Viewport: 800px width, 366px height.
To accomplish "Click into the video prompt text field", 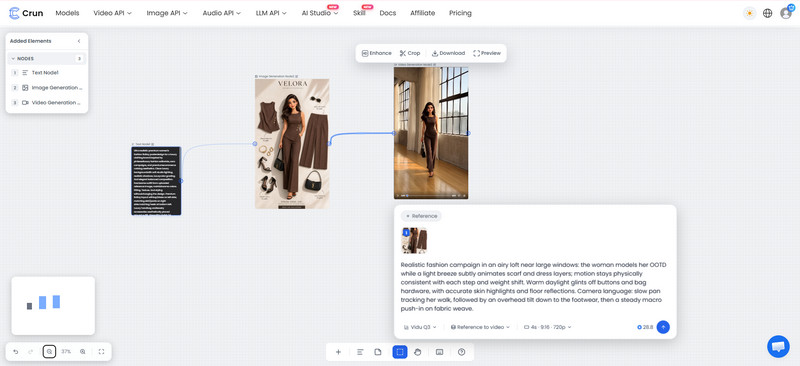I will click(x=534, y=286).
